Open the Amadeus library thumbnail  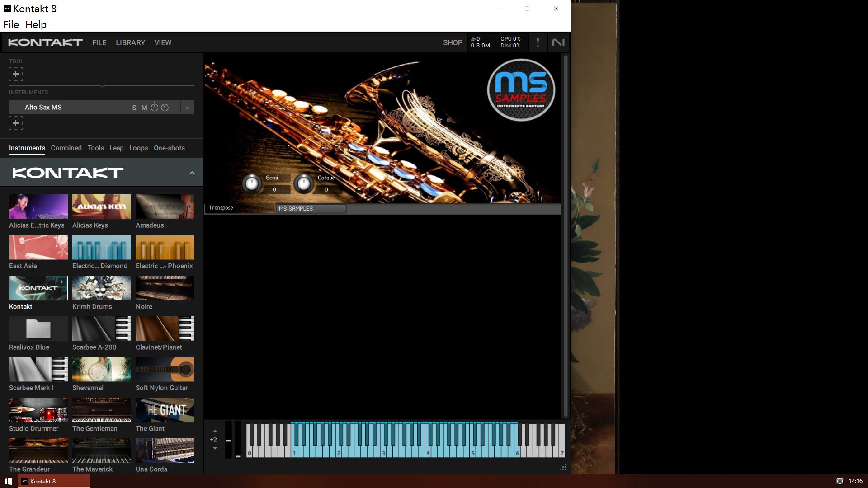point(165,206)
